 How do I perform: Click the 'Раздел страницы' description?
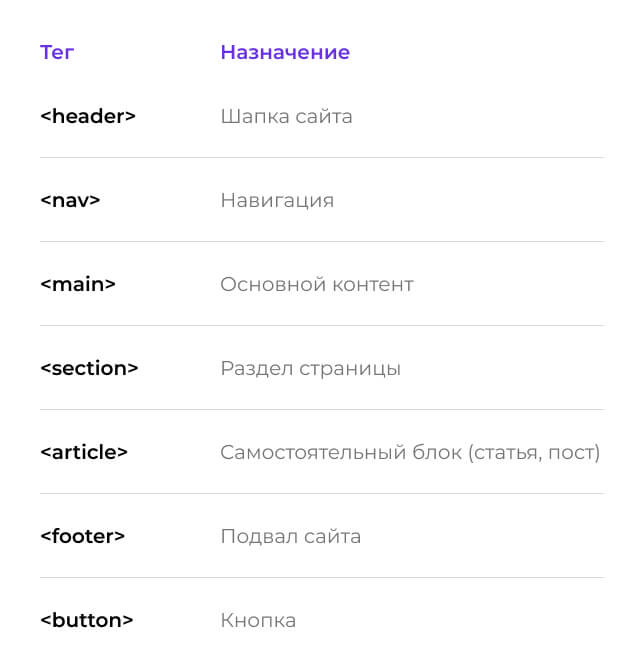click(x=311, y=369)
